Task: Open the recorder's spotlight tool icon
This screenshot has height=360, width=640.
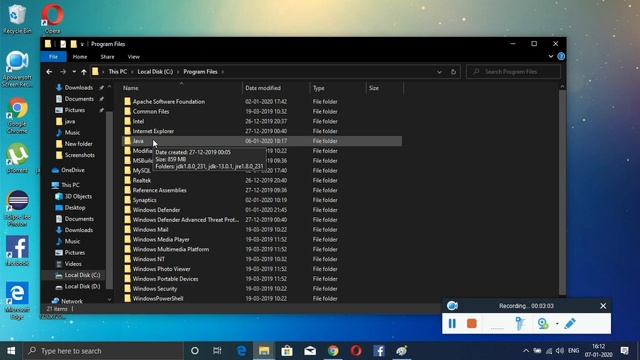Action: tap(520, 324)
